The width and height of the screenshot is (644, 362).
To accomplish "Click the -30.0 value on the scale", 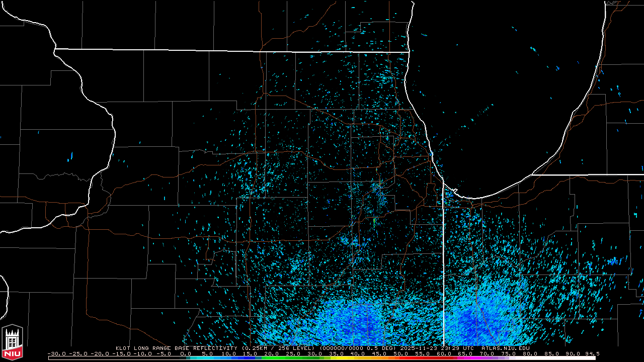I will (56, 353).
